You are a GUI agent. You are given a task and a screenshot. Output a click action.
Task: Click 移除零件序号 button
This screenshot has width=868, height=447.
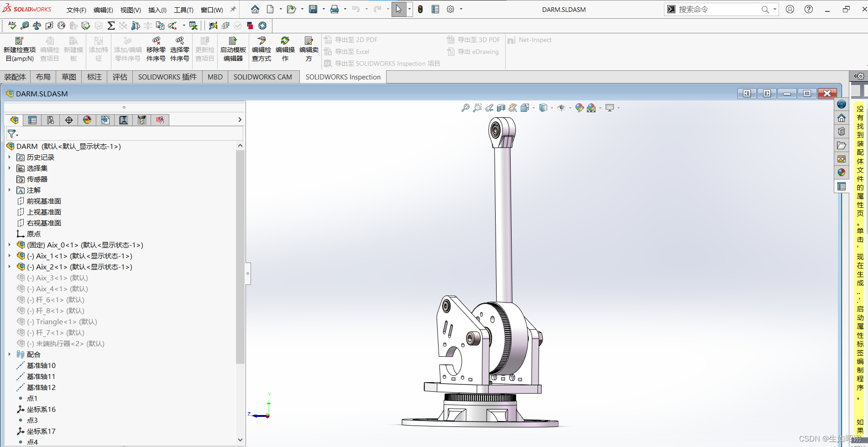156,49
